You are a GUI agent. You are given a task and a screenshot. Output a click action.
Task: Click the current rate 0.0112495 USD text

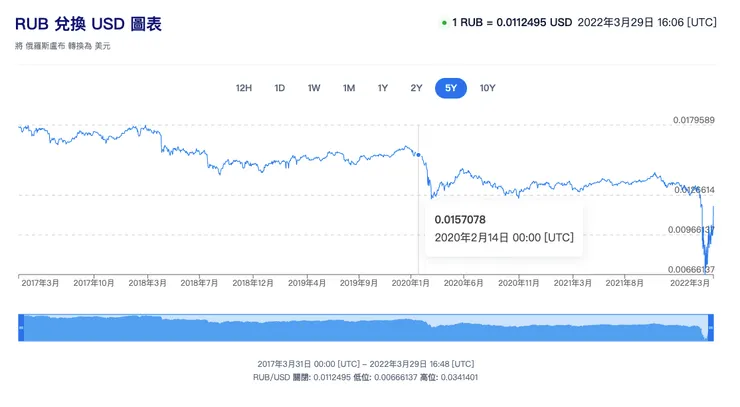512,22
